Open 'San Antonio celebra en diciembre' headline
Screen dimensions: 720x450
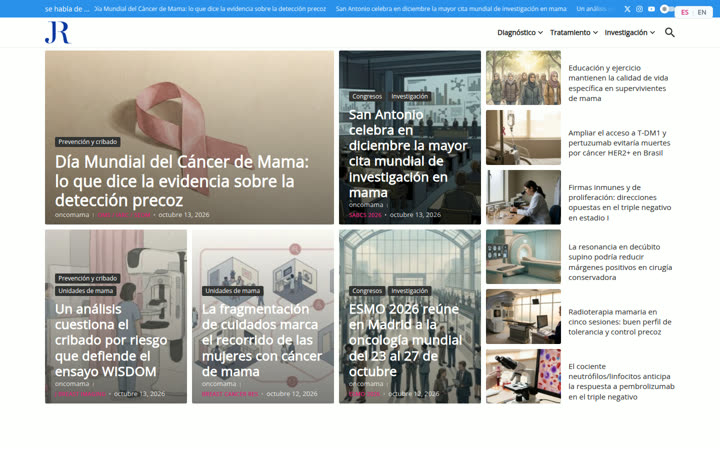point(408,153)
